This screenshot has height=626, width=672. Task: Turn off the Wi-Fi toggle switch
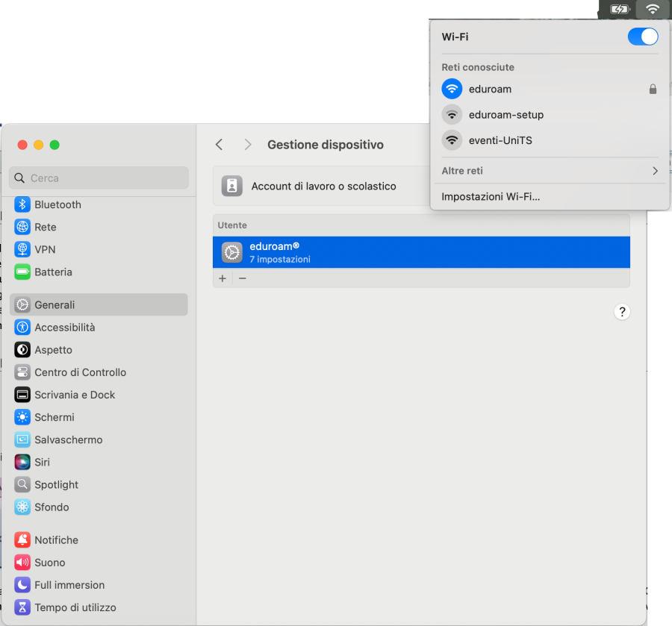[x=643, y=37]
